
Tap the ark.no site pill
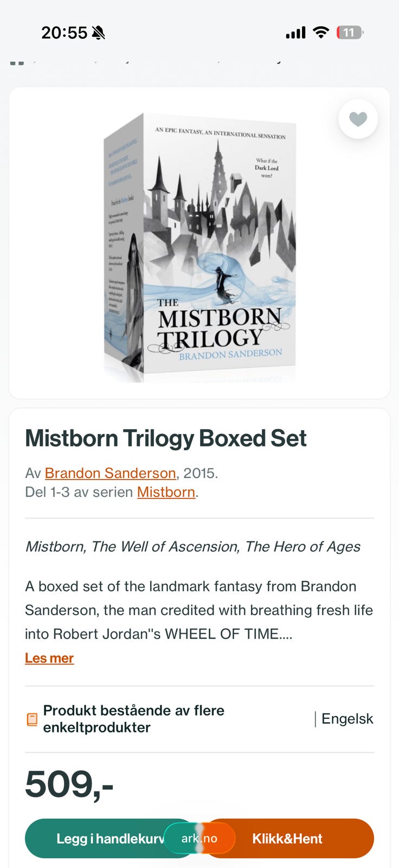point(200,838)
